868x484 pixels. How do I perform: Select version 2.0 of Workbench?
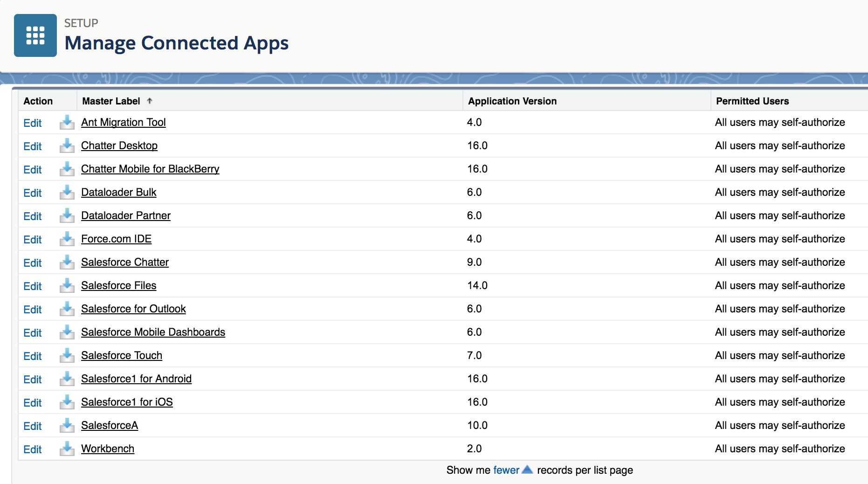pyautogui.click(x=475, y=449)
